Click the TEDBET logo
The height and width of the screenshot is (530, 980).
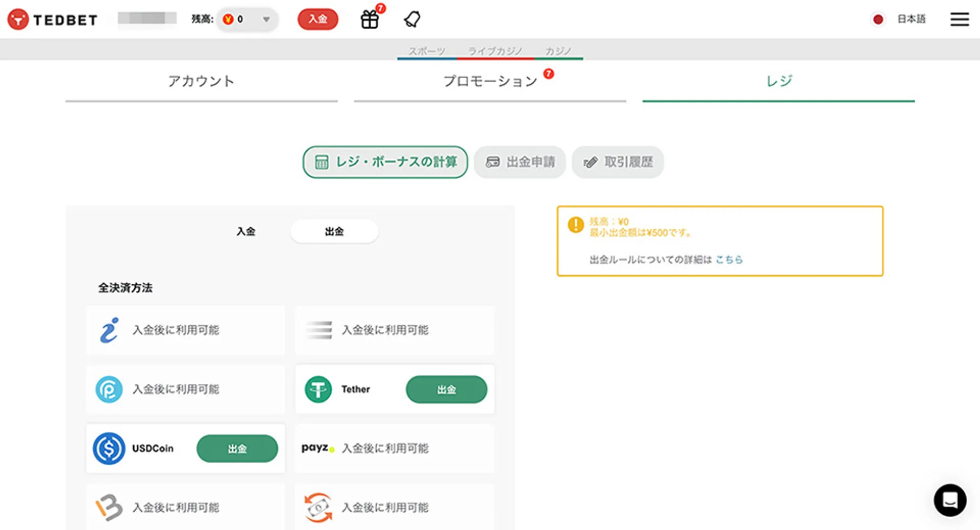click(x=53, y=19)
